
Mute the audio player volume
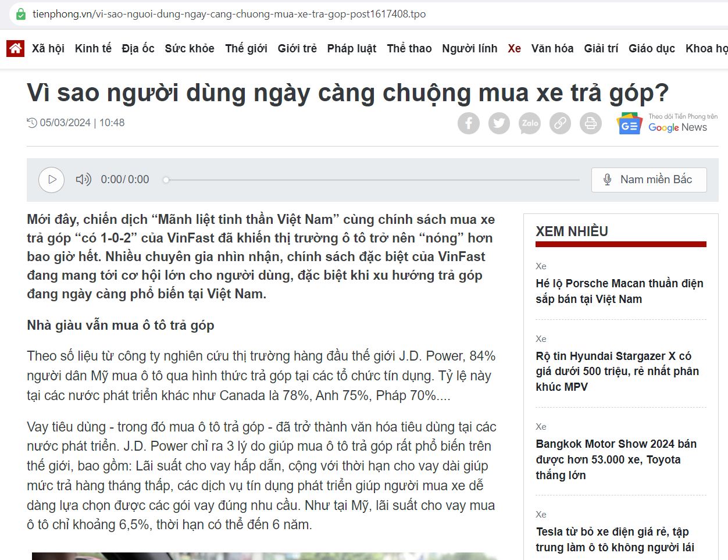84,180
